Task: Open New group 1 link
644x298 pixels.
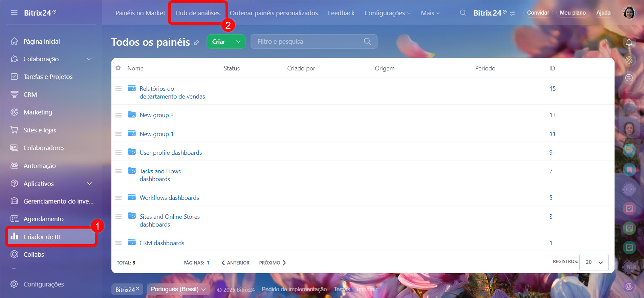Action: point(156,134)
